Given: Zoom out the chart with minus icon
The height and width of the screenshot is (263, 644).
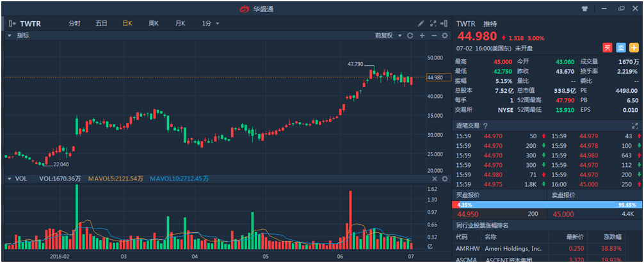Looking at the screenshot, I should click(x=433, y=36).
